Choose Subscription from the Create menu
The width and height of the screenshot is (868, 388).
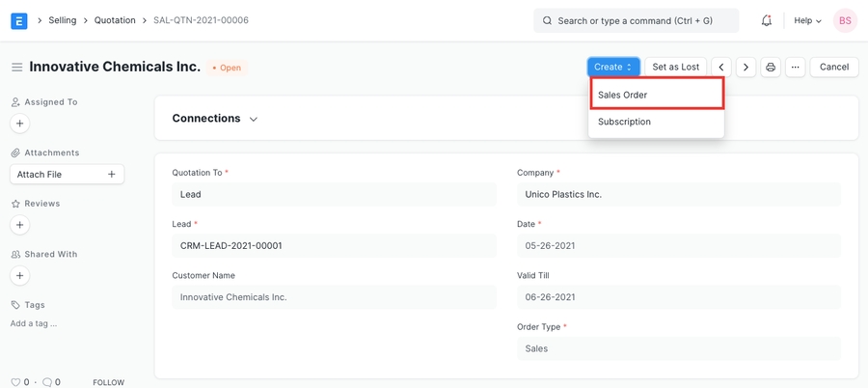625,122
